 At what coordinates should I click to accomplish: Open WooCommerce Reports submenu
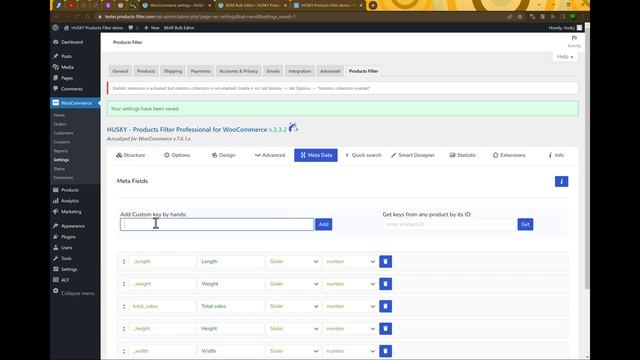tap(60, 151)
